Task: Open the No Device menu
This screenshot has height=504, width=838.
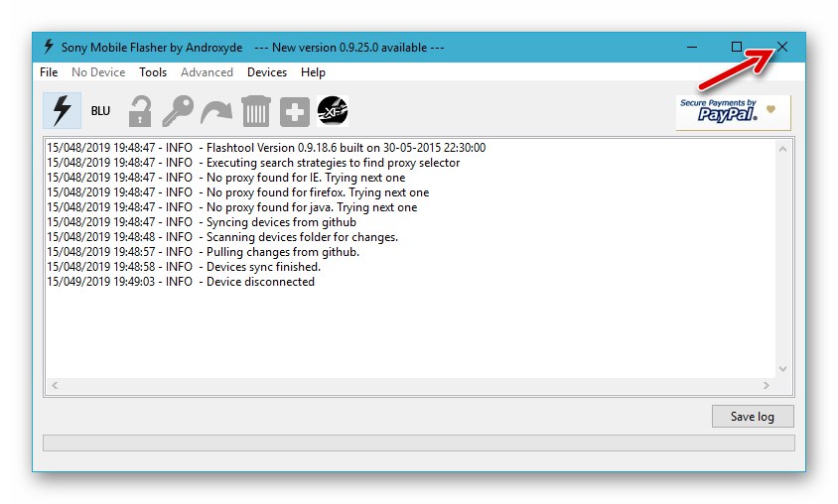Action: coord(98,72)
